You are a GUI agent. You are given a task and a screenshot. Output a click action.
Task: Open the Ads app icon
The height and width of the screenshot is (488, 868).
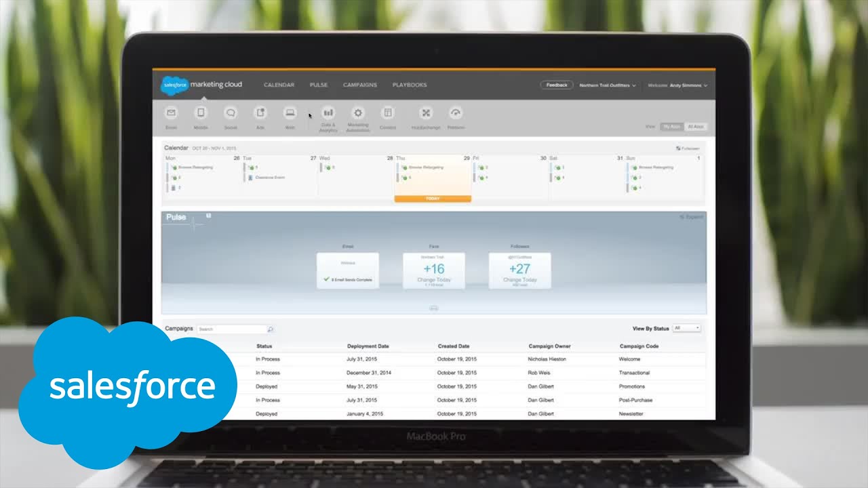click(260, 113)
